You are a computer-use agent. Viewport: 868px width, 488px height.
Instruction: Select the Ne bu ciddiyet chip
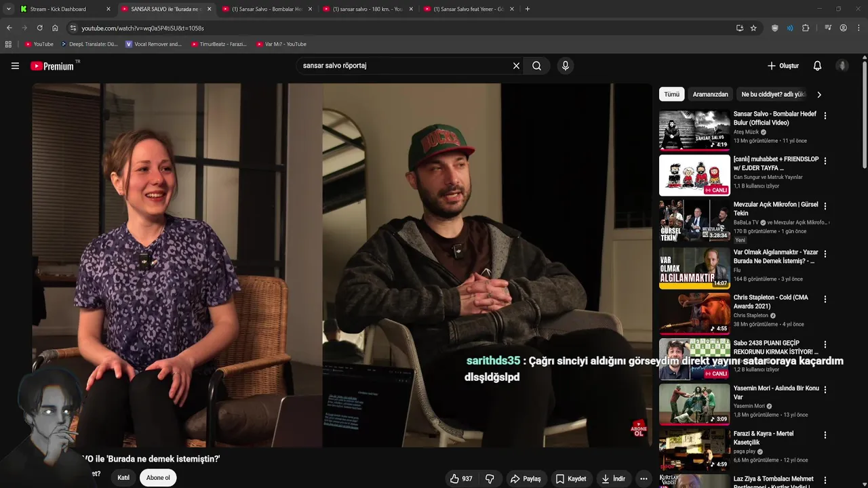click(x=773, y=94)
